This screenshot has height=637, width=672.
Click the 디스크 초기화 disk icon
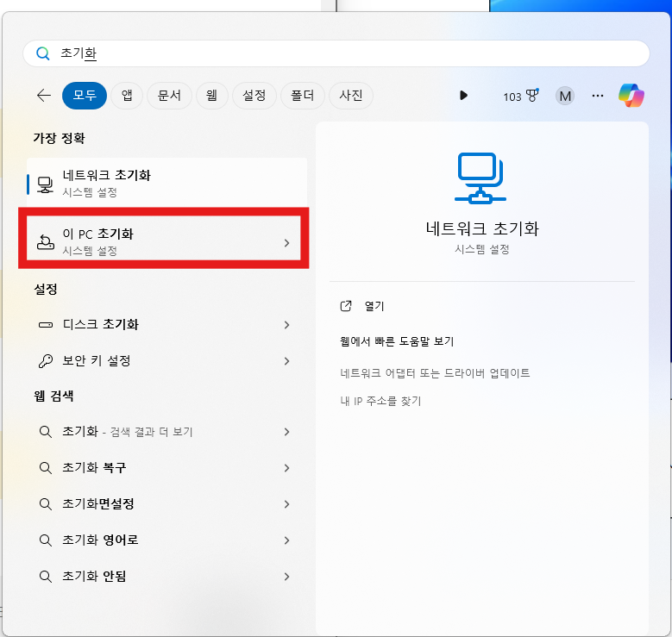(x=46, y=325)
